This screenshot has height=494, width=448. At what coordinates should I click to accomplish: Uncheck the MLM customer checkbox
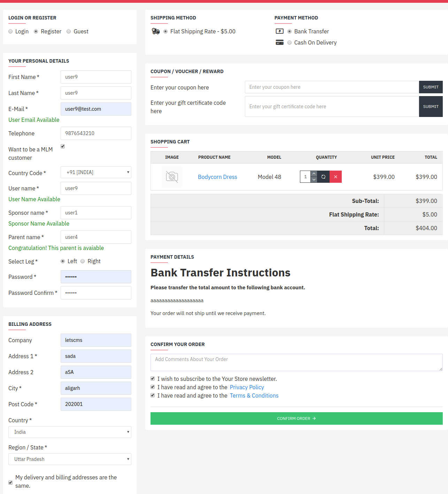(62, 146)
